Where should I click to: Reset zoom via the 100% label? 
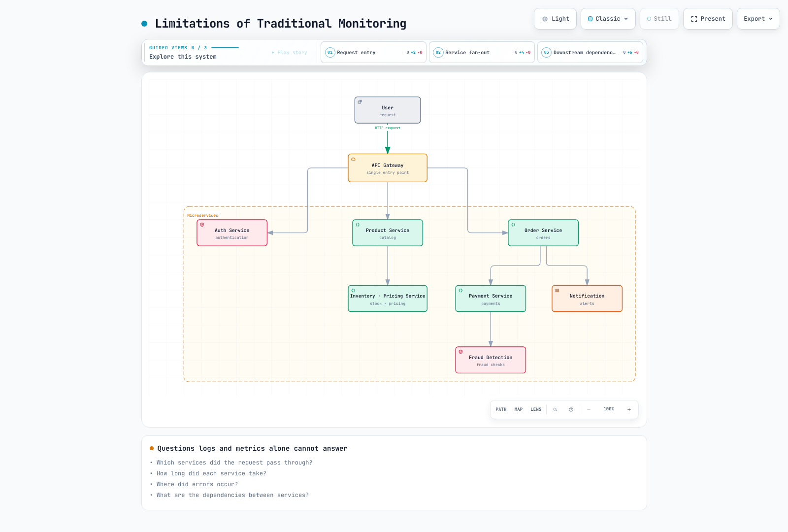[609, 409]
